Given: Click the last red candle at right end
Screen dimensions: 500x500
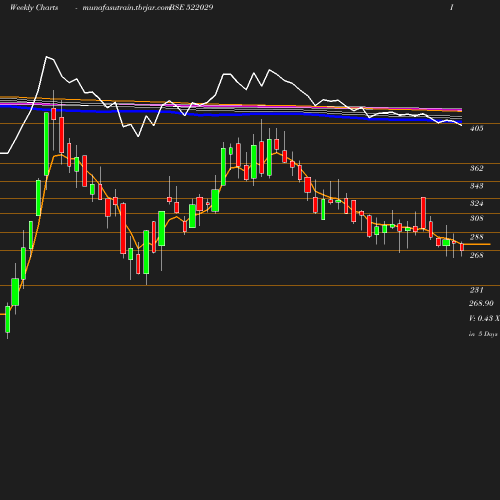Looking at the screenshot, I should point(462,247).
